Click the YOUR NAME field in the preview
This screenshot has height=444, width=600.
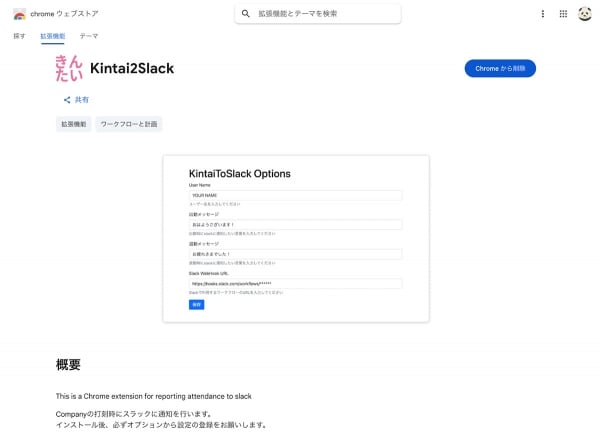pyautogui.click(x=295, y=195)
